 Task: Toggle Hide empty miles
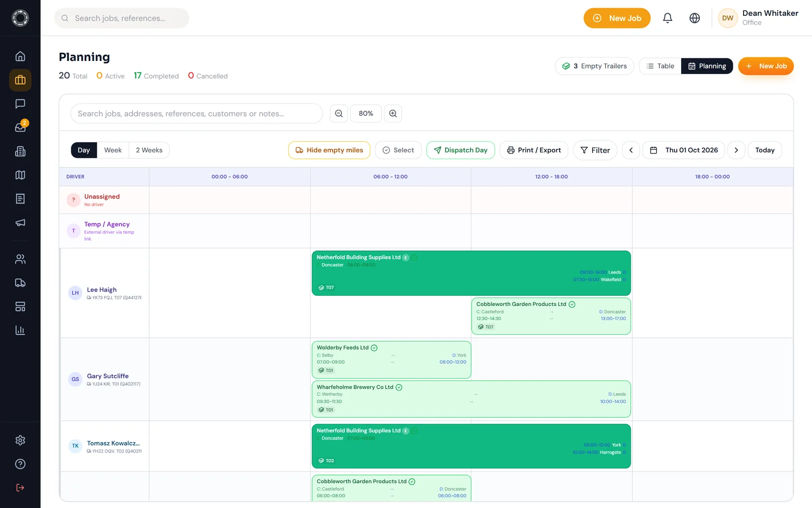[x=329, y=150]
